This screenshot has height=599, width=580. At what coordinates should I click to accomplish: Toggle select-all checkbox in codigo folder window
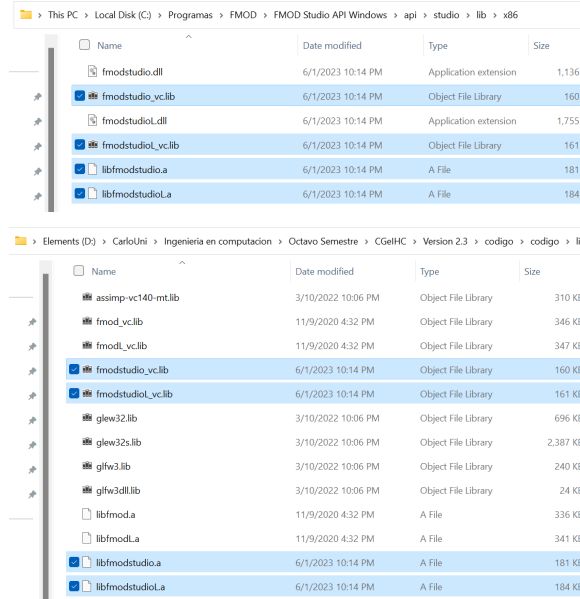(x=79, y=271)
